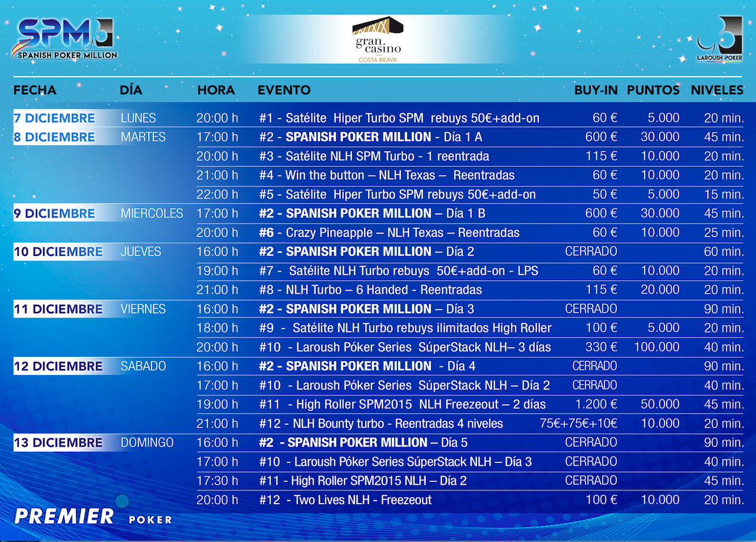This screenshot has width=756, height=542.
Task: Select #10 Laroush SúperStack NLH Día 2
Action: tap(405, 385)
